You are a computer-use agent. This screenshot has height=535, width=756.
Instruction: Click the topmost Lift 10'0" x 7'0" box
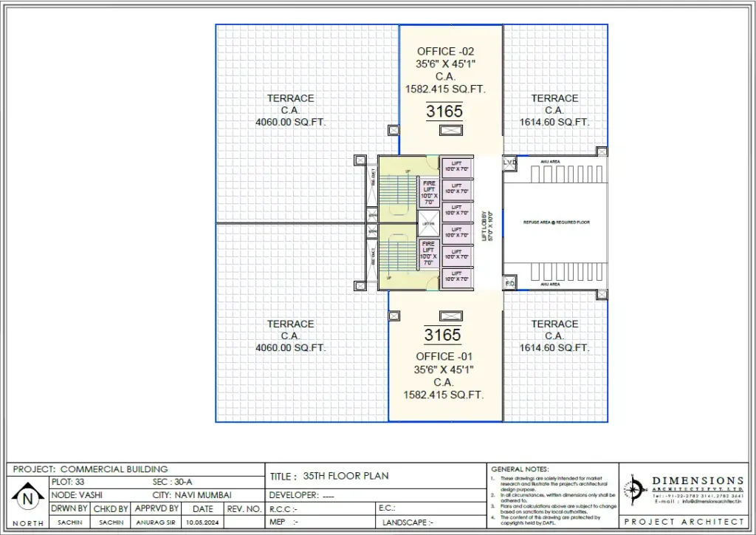[457, 168]
